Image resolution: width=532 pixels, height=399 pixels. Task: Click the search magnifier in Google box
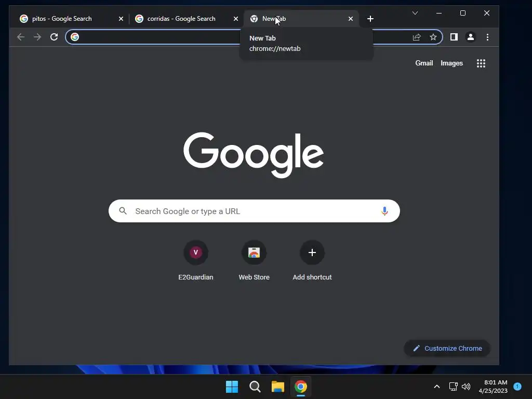tap(123, 211)
